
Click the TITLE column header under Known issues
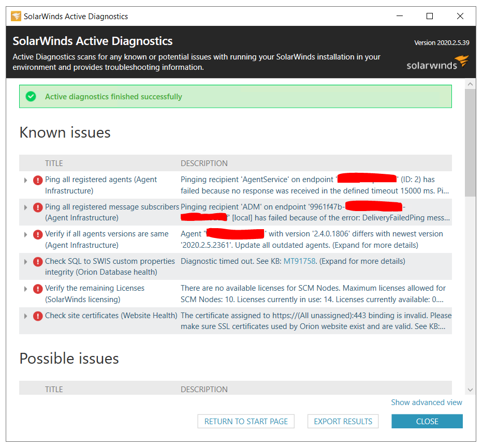(54, 163)
